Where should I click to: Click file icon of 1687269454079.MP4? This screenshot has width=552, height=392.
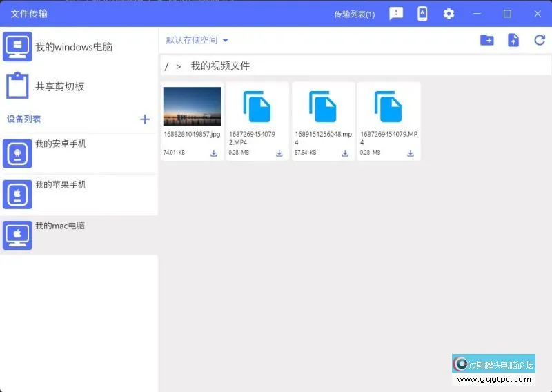pos(388,106)
